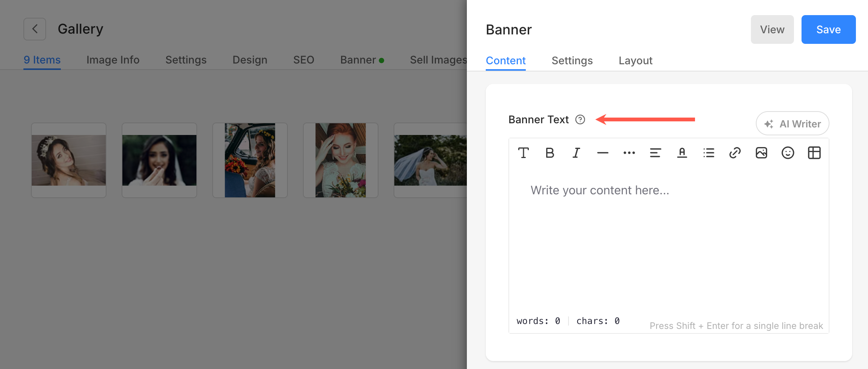Image resolution: width=868 pixels, height=369 pixels.
Task: Click the insert image icon
Action: click(x=761, y=153)
